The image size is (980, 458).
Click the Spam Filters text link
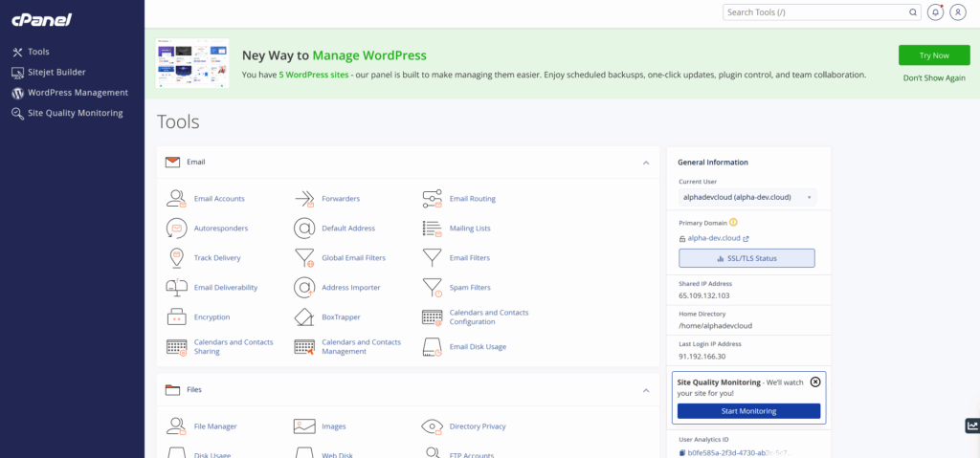click(470, 288)
